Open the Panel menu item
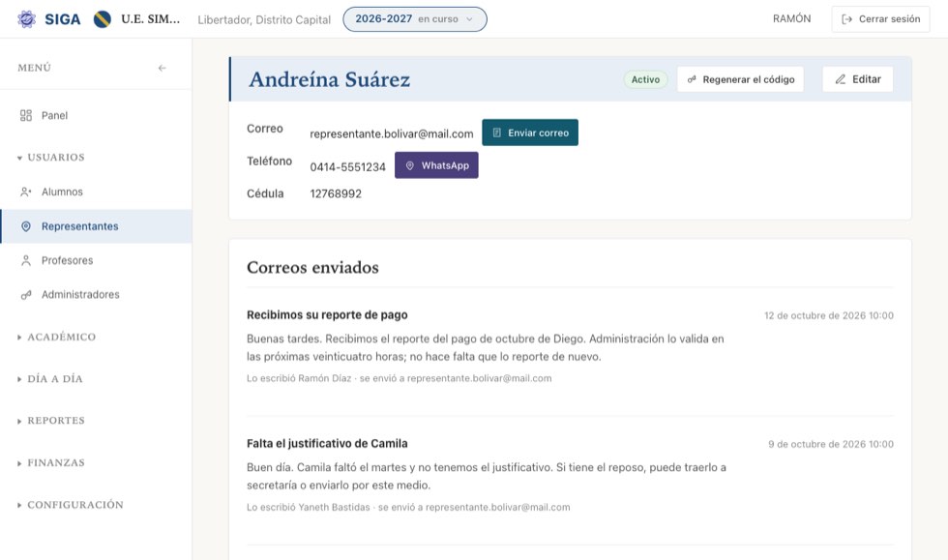 tap(96, 115)
